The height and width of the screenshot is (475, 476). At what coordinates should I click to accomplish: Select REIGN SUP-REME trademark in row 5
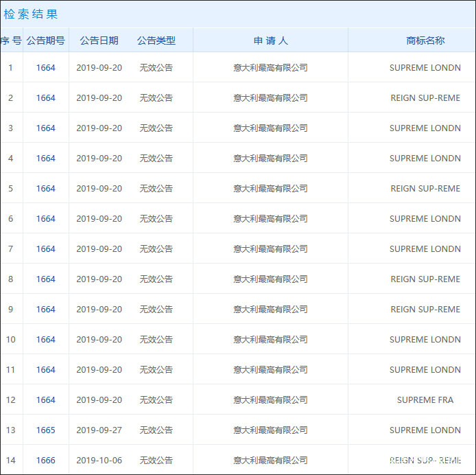pos(425,188)
